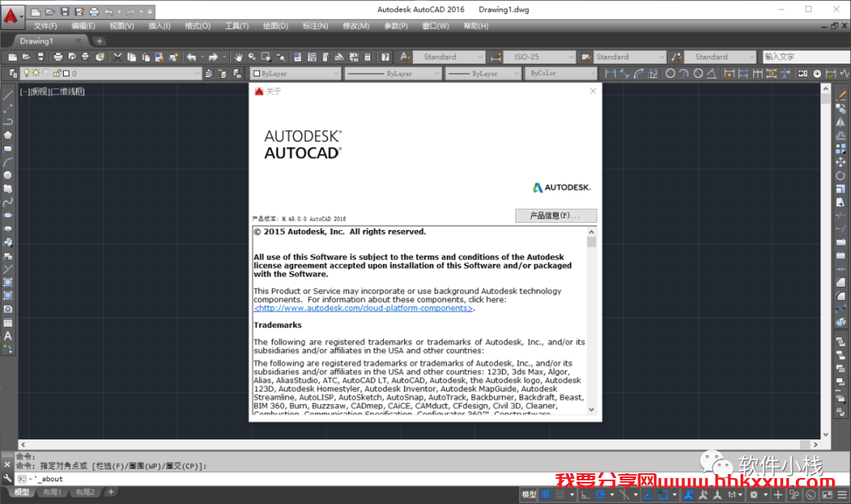
Task: Click the layer 0 color swatch
Action: (66, 73)
